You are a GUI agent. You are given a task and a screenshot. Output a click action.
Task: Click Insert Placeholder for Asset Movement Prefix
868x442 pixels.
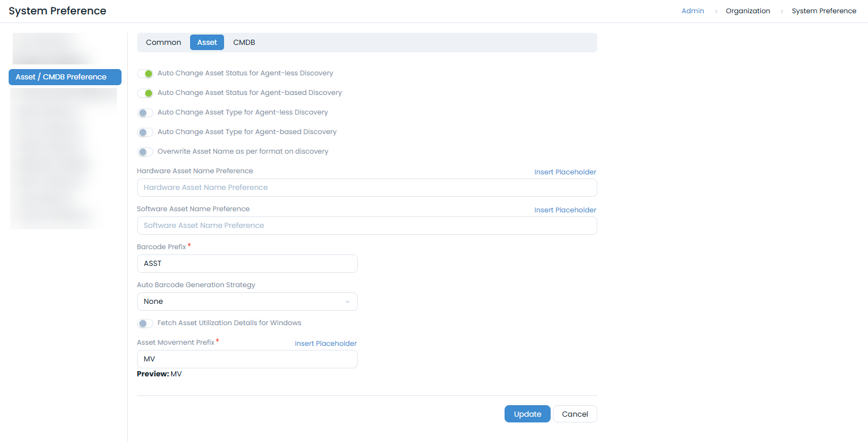tap(325, 344)
